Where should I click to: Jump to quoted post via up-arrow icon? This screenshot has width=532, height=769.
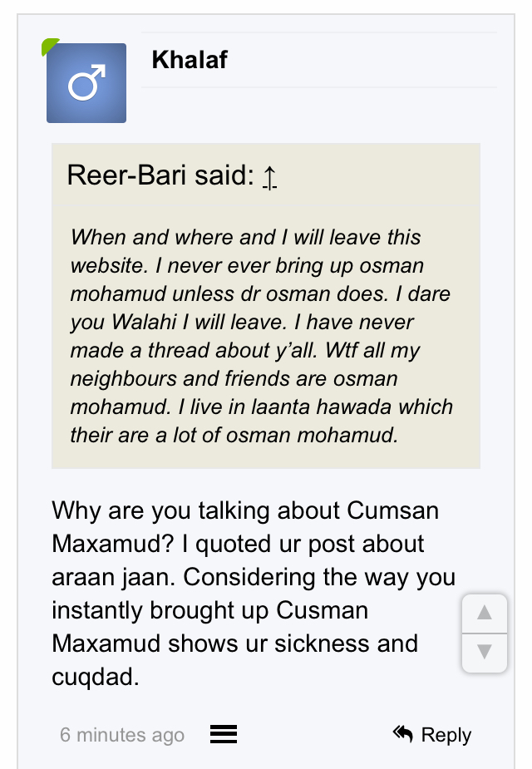pos(269,176)
